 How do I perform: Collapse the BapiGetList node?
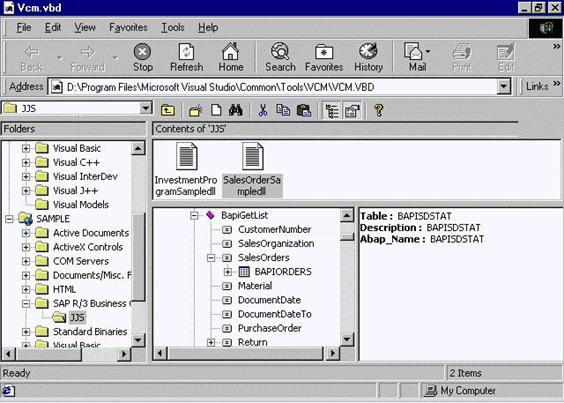coord(194,215)
